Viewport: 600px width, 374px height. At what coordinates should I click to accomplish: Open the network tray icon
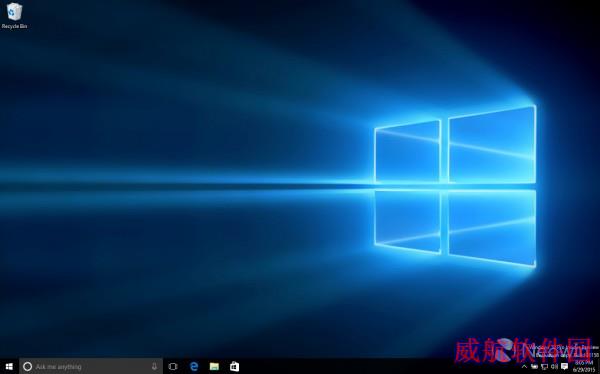tap(545, 367)
